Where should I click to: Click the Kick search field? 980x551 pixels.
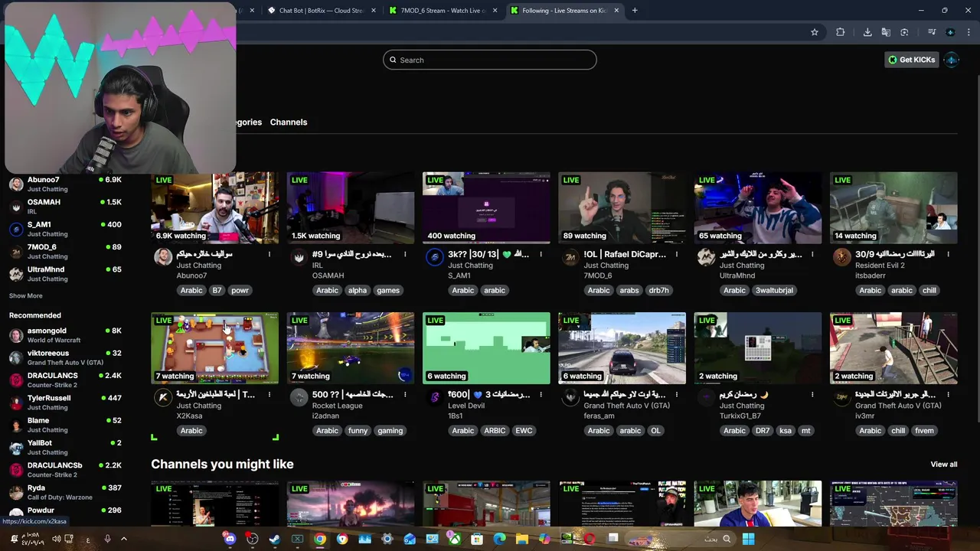490,60
